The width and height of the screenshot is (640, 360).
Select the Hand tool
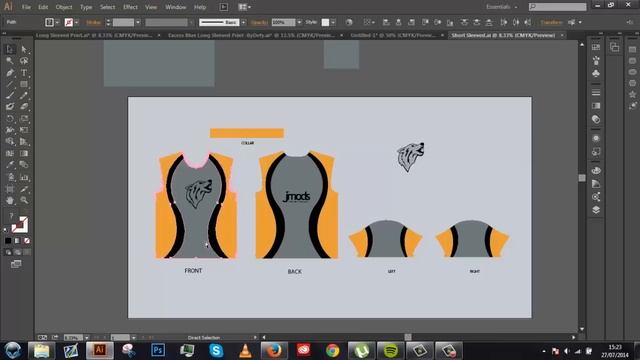point(10,200)
